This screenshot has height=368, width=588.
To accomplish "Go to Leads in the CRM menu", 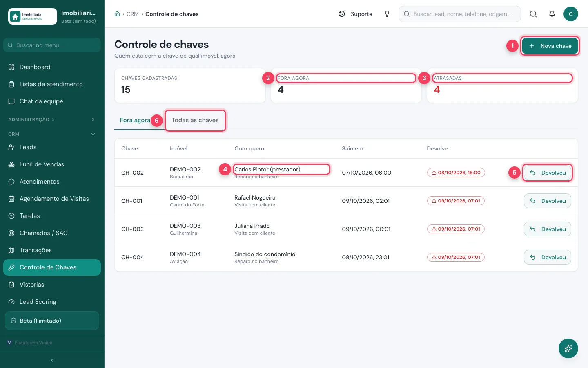I will [x=52, y=147].
